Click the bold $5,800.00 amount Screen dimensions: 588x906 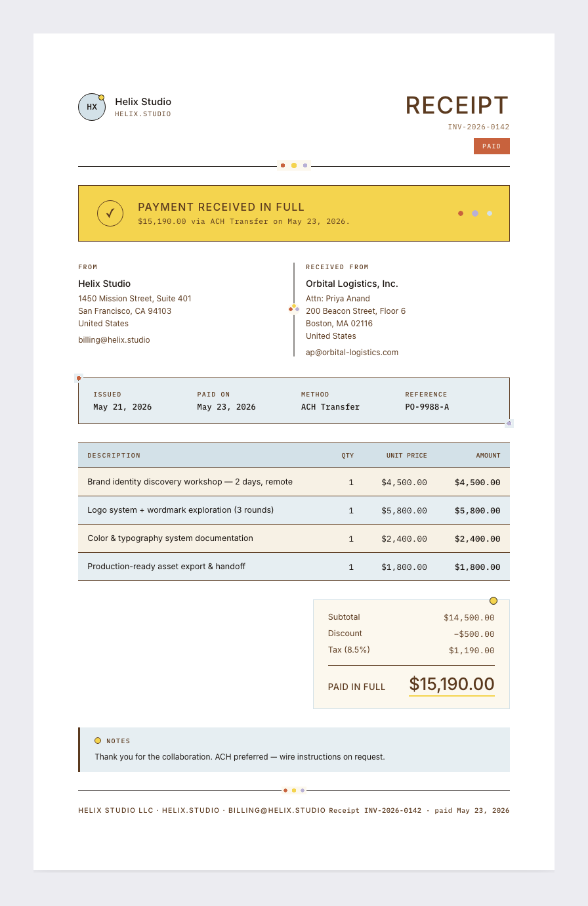point(478,511)
